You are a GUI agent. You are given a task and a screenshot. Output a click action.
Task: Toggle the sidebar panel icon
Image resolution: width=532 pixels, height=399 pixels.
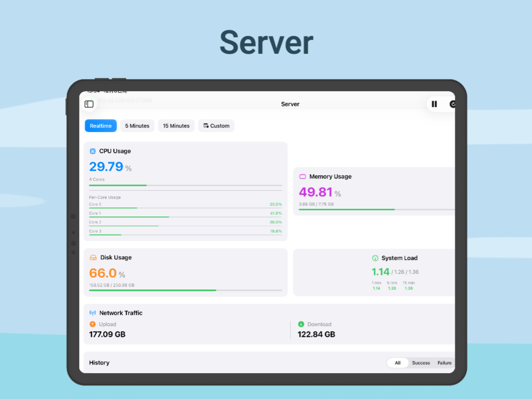pos(89,104)
